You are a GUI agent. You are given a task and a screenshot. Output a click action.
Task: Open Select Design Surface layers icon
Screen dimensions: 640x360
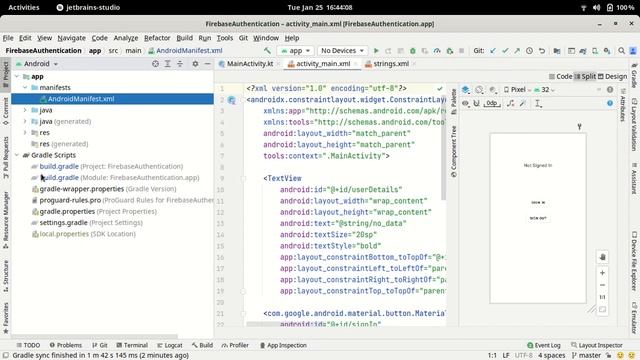[466, 89]
